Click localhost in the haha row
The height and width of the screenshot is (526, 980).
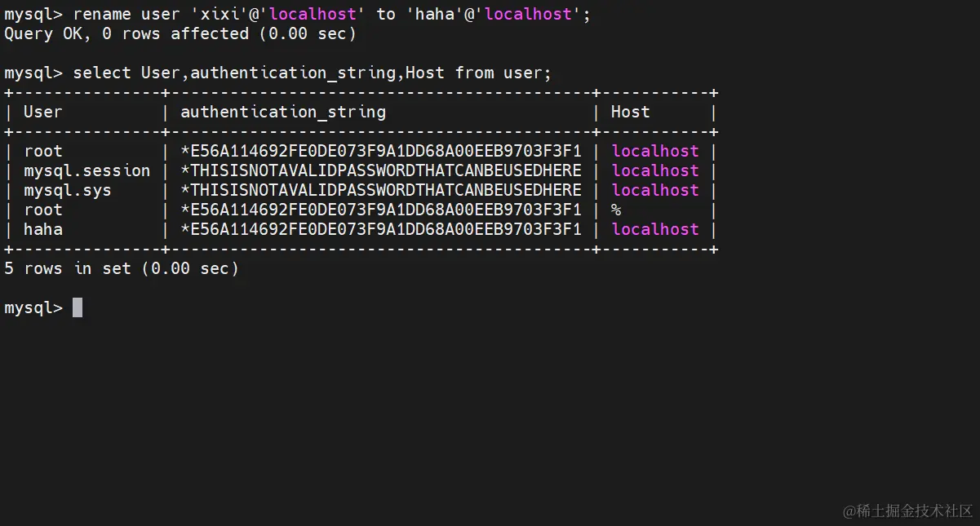[x=655, y=229]
